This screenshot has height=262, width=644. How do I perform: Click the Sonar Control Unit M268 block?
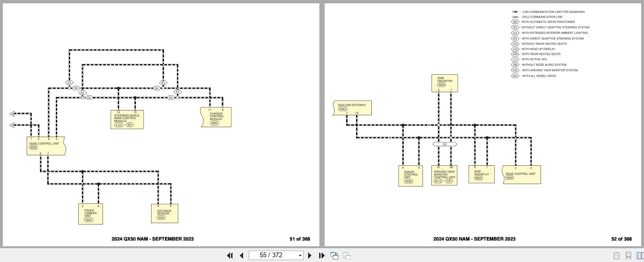pyautogui.click(x=410, y=176)
